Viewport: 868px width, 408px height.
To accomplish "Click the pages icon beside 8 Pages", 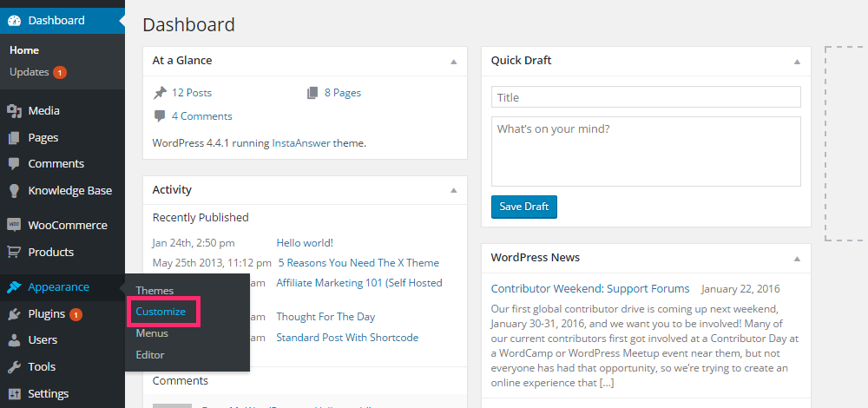I will pyautogui.click(x=312, y=93).
